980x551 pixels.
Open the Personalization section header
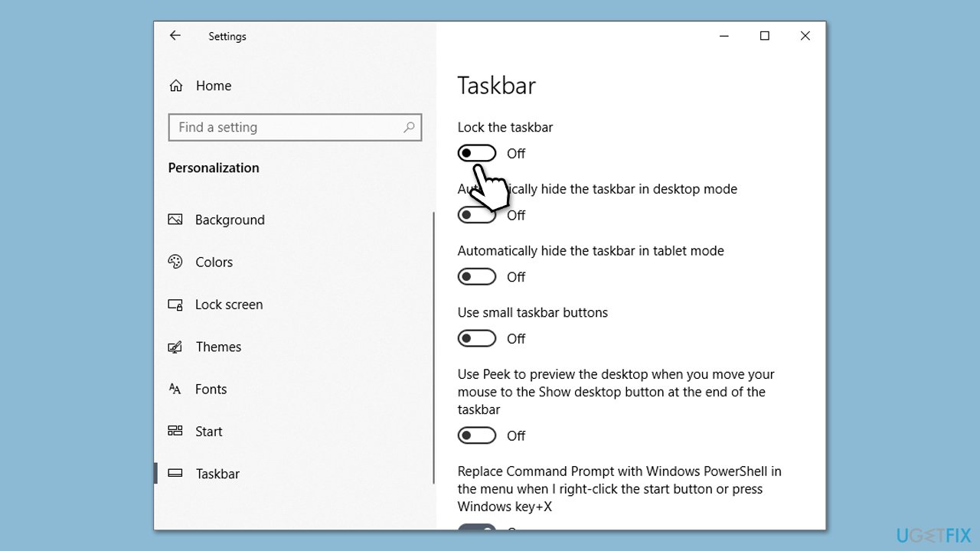pos(213,168)
